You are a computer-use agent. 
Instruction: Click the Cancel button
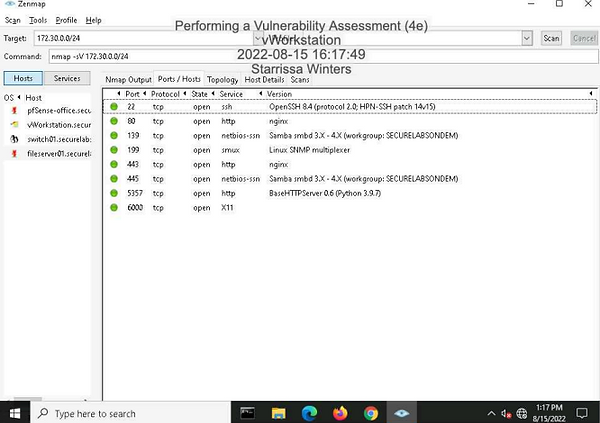coord(584,38)
